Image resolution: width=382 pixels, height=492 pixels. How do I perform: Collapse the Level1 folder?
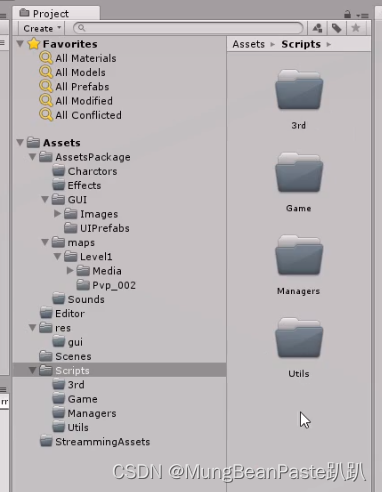pyautogui.click(x=57, y=256)
